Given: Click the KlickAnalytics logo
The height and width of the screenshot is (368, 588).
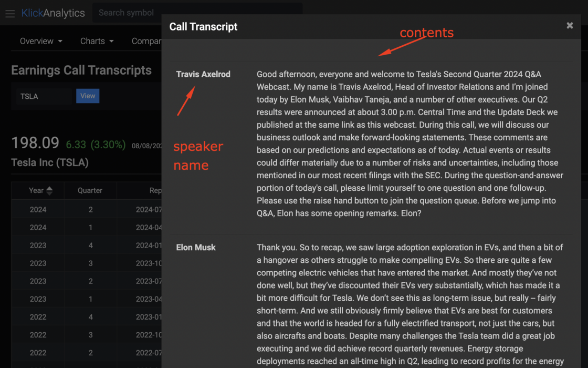Looking at the screenshot, I should click(x=53, y=13).
